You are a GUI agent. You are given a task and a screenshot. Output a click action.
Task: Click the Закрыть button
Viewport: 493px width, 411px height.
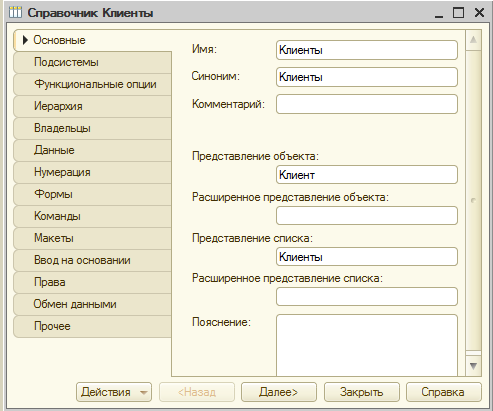(362, 392)
